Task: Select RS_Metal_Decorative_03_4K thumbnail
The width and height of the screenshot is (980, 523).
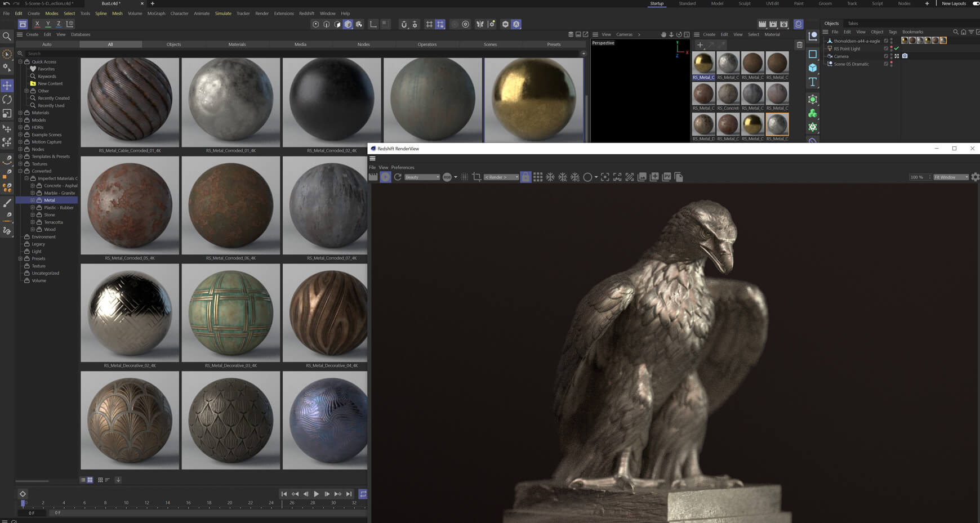Action: 231,313
